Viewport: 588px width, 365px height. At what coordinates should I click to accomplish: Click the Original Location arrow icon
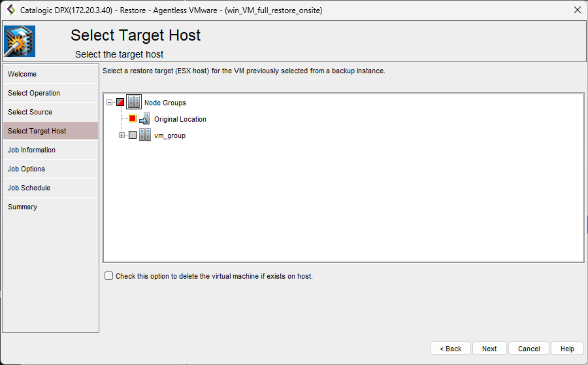144,119
